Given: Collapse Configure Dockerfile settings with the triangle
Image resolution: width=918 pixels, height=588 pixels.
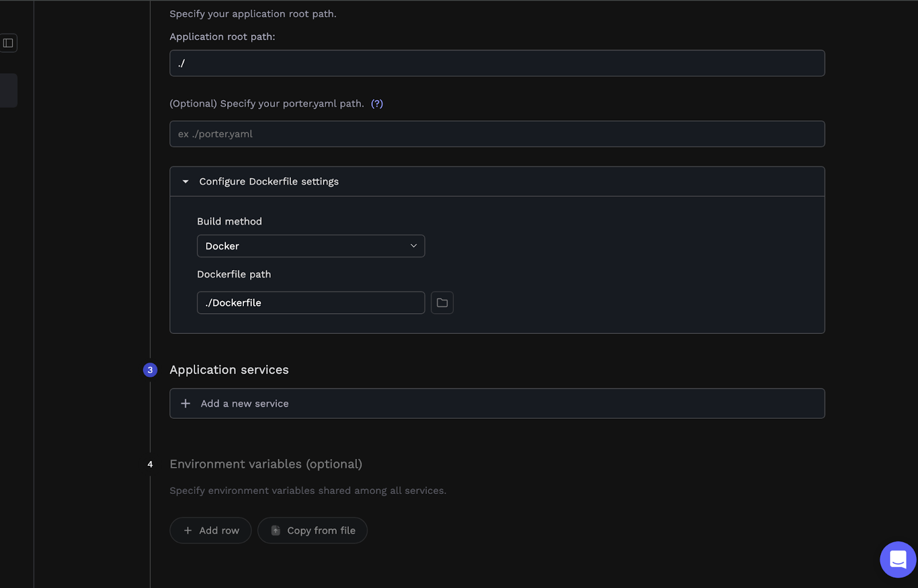Looking at the screenshot, I should 185,182.
